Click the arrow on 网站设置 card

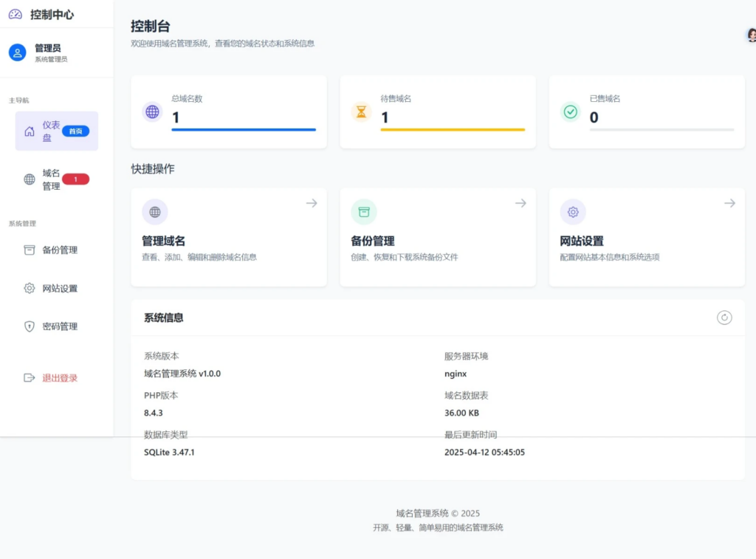pos(729,203)
